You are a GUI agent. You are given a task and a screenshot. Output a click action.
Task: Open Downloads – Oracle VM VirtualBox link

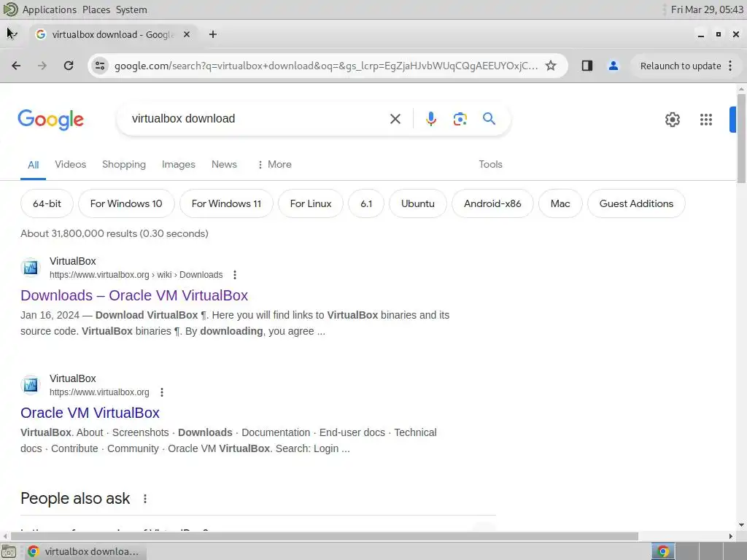coord(134,295)
